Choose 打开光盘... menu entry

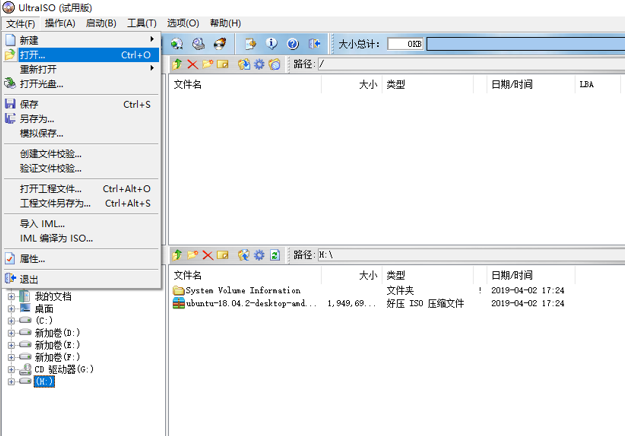tap(82, 84)
